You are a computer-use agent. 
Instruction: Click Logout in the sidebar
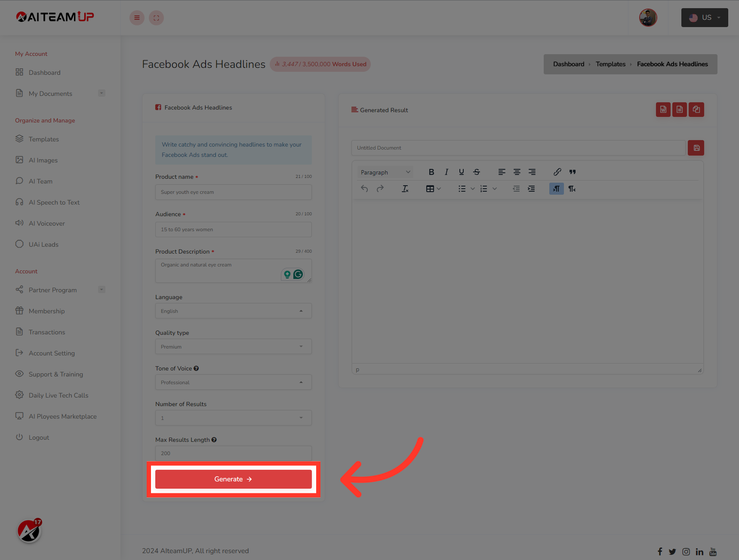point(39,438)
